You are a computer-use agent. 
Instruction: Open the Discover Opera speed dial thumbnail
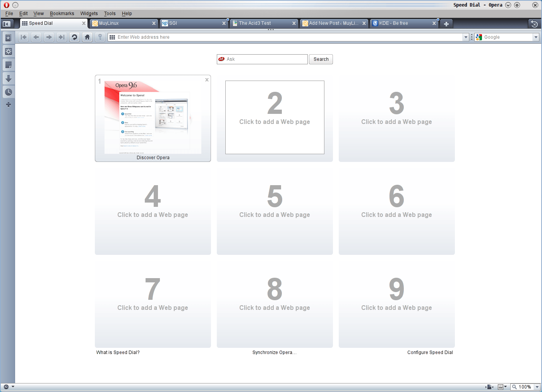153,118
